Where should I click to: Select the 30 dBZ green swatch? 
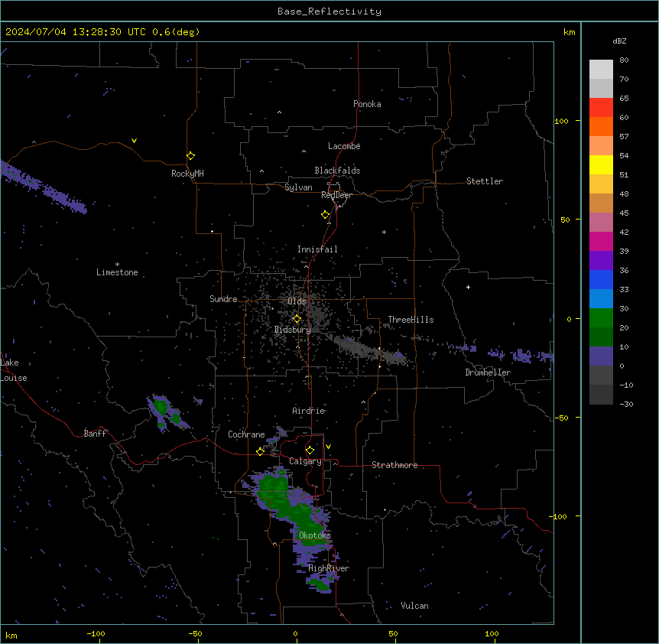click(601, 318)
